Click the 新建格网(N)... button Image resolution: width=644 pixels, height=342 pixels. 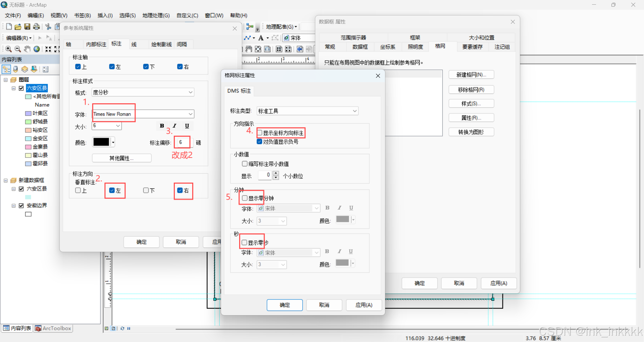coord(471,75)
